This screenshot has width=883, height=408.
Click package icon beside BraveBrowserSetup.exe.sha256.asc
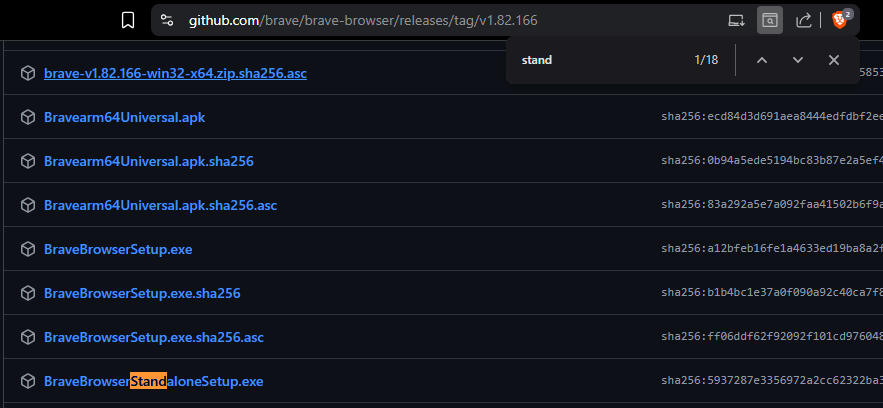pyautogui.click(x=28, y=337)
